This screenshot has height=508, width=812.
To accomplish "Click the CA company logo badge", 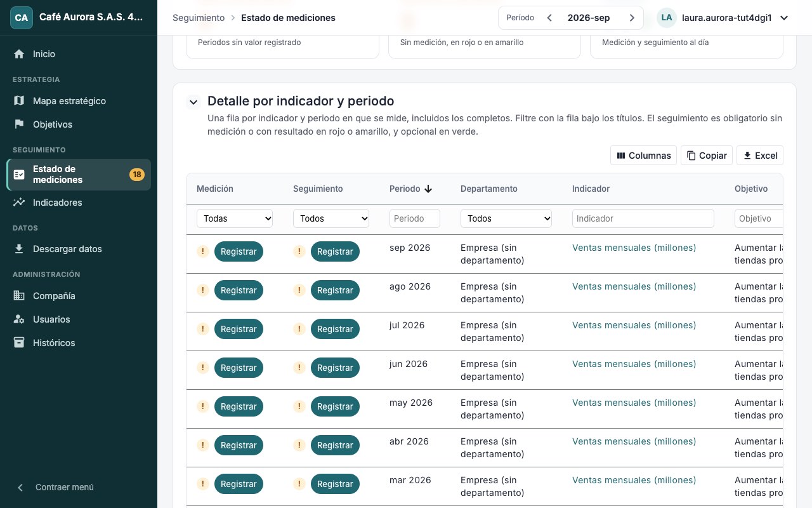I will [x=22, y=18].
